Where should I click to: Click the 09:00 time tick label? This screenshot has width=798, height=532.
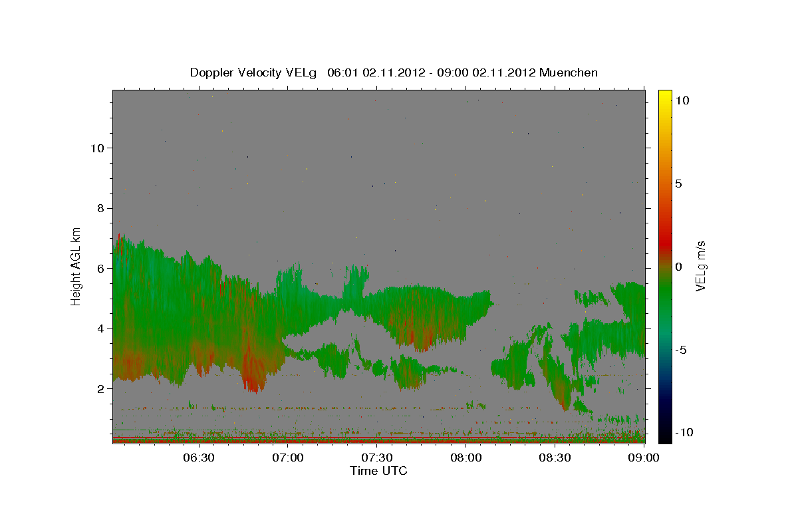click(644, 458)
